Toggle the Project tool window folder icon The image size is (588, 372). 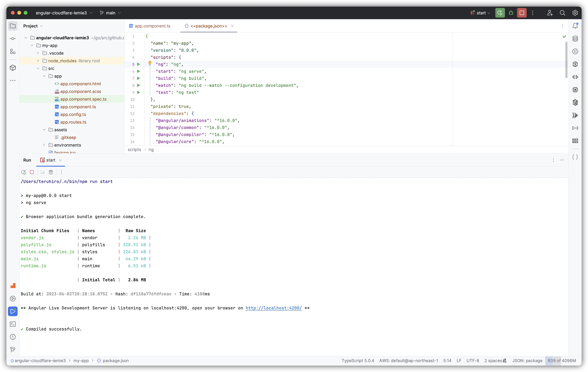[x=13, y=26]
